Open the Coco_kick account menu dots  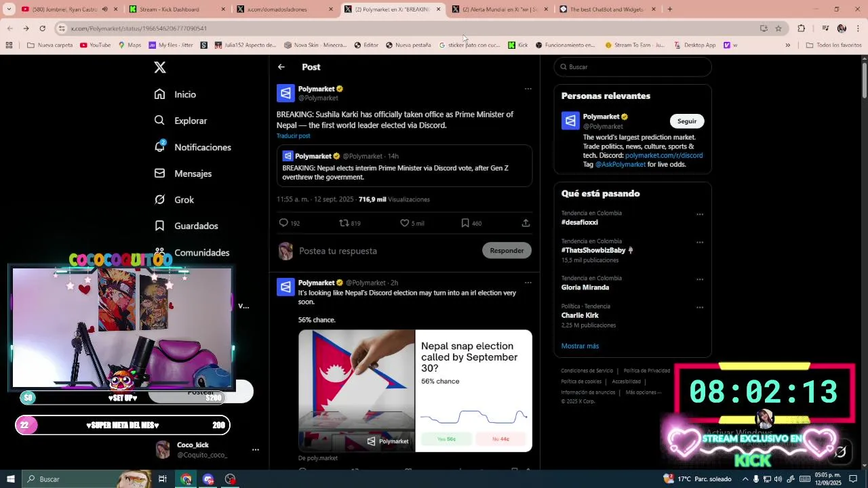pos(256,450)
